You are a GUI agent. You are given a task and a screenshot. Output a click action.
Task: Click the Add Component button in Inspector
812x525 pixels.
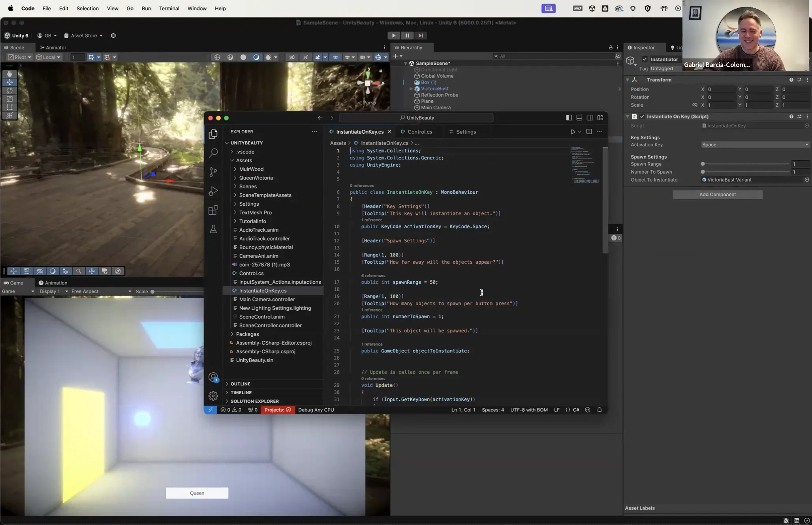point(717,194)
